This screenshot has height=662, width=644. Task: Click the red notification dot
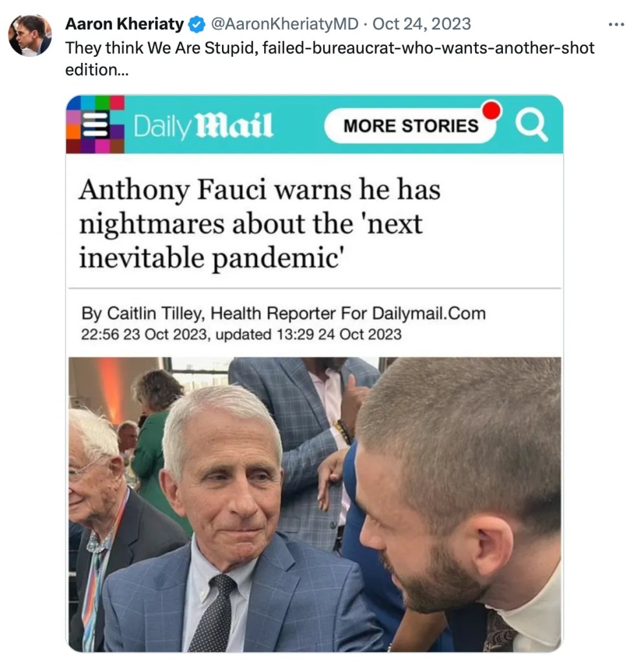tap(491, 110)
